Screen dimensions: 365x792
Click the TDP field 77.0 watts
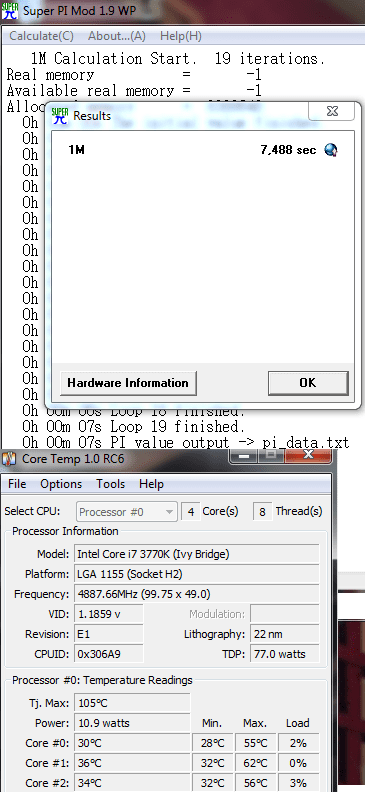coord(284,654)
